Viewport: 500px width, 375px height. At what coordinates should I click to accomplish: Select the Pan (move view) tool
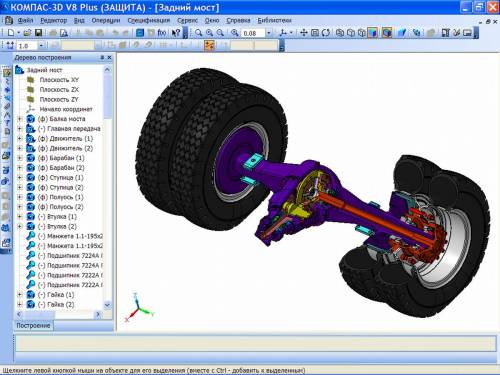(x=304, y=33)
